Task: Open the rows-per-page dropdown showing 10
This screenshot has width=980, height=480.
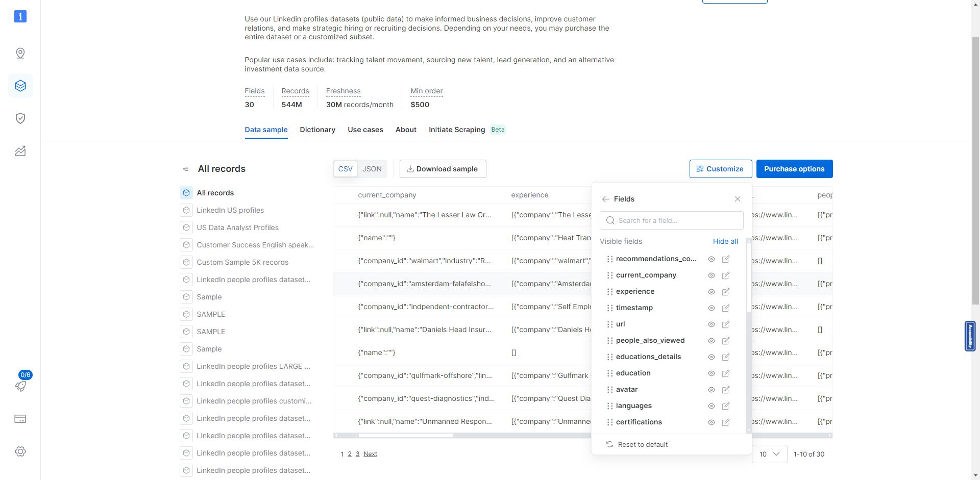Action: click(769, 454)
